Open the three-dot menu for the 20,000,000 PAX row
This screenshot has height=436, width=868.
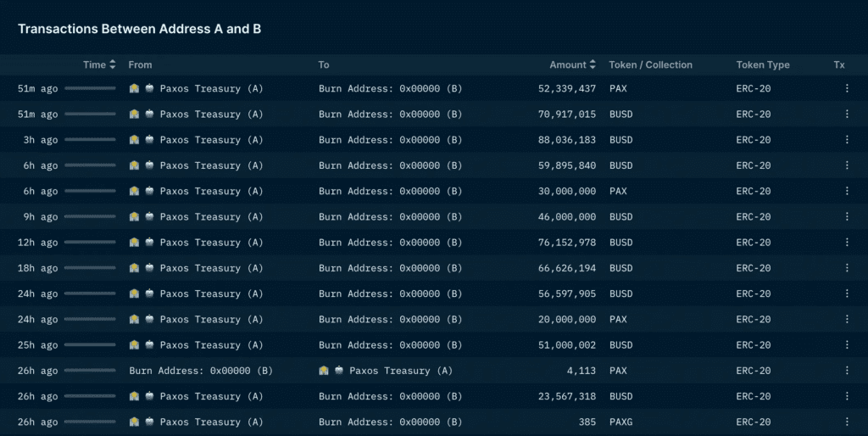coord(847,319)
